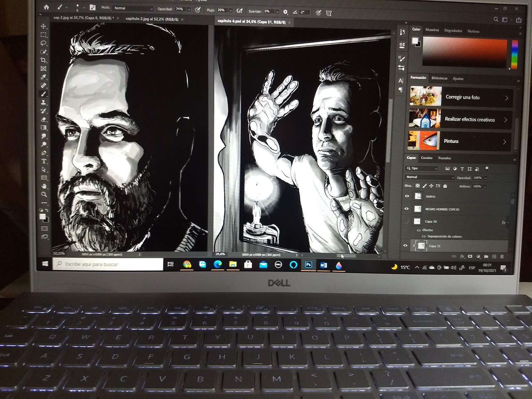This screenshot has width=532, height=399.
Task: Select the Lasso tool
Action: (x=44, y=43)
